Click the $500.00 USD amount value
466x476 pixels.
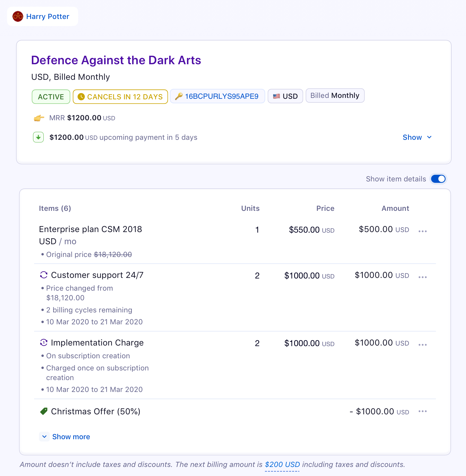(384, 229)
